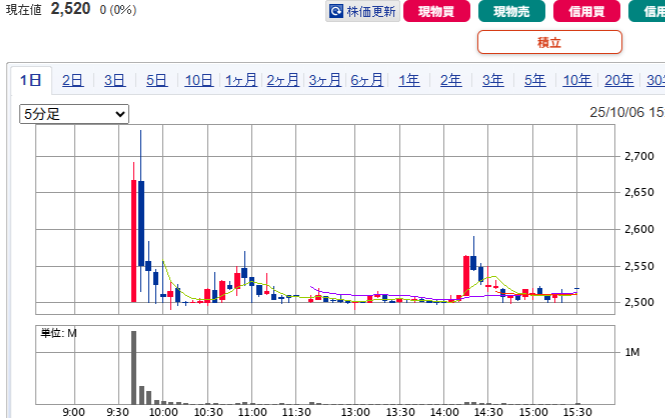This screenshot has height=418, width=665.
Task: Select the 1年 chart range
Action: [x=409, y=81]
